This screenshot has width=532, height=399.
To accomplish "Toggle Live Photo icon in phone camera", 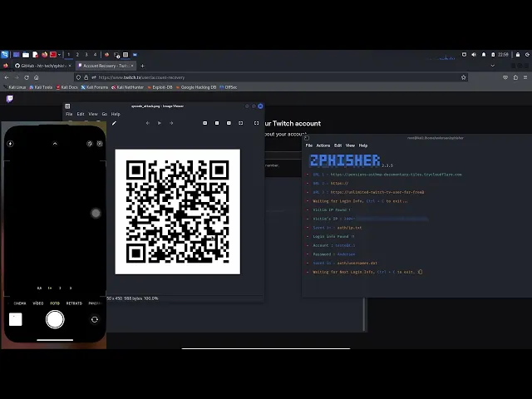I will point(100,144).
